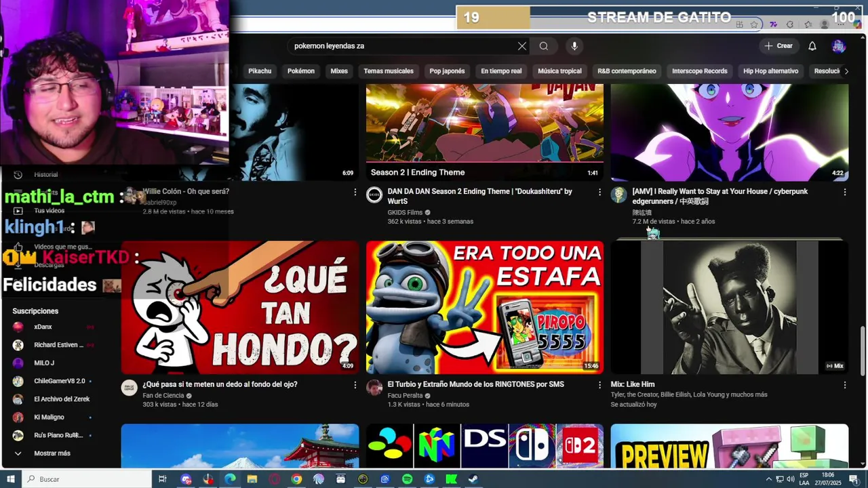Select the Pokémon filter chip
The width and height of the screenshot is (868, 488).
click(x=301, y=71)
